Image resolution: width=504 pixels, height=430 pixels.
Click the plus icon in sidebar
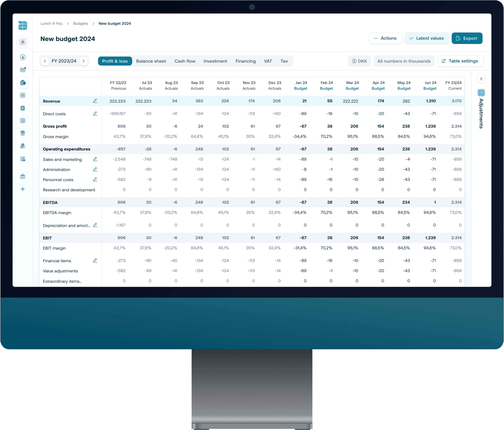tap(23, 189)
